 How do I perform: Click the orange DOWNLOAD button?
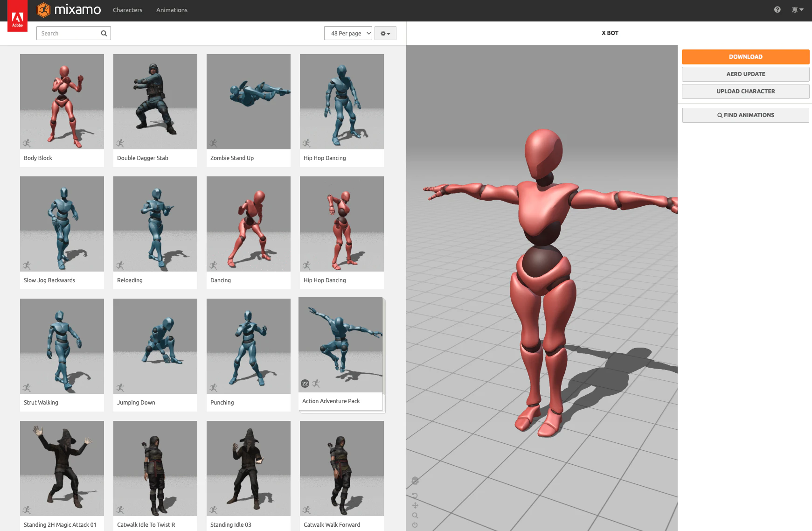(x=745, y=56)
